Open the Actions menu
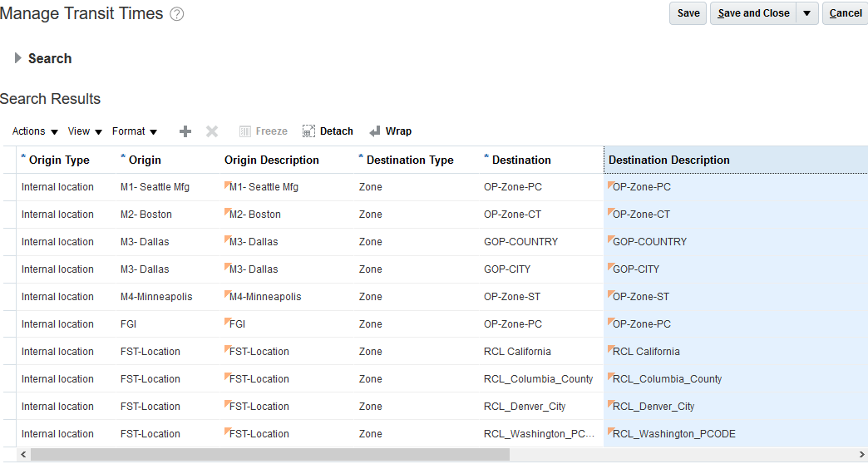 [x=35, y=131]
